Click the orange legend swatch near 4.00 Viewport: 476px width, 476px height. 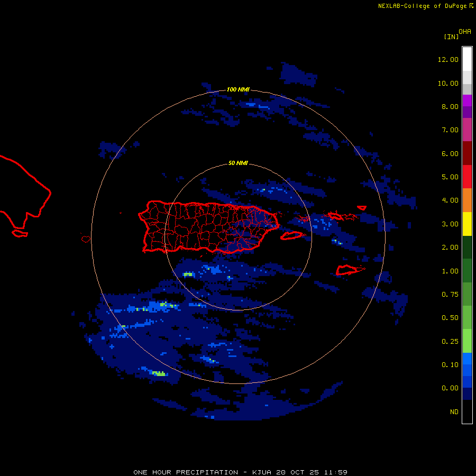(467, 200)
